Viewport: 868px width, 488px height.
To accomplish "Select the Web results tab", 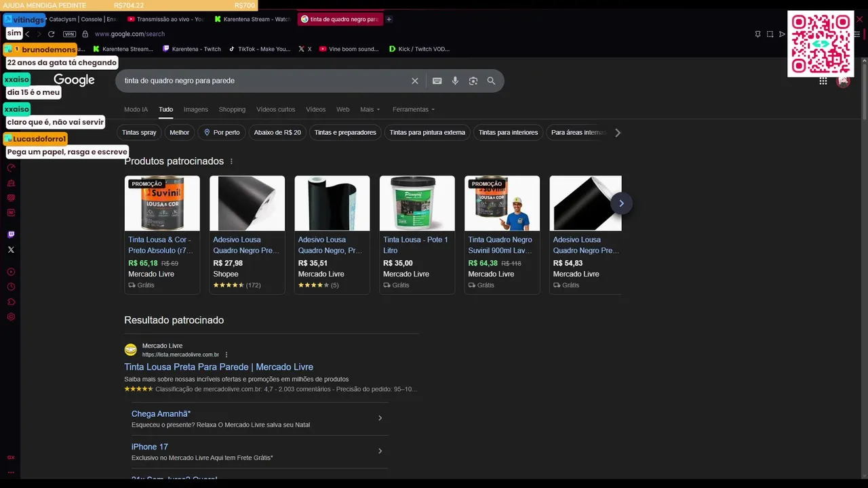I will [343, 109].
